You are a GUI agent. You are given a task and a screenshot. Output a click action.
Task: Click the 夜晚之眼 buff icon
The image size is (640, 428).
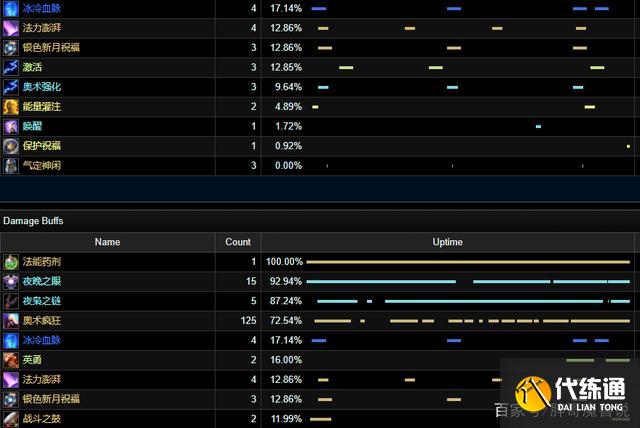(x=11, y=281)
